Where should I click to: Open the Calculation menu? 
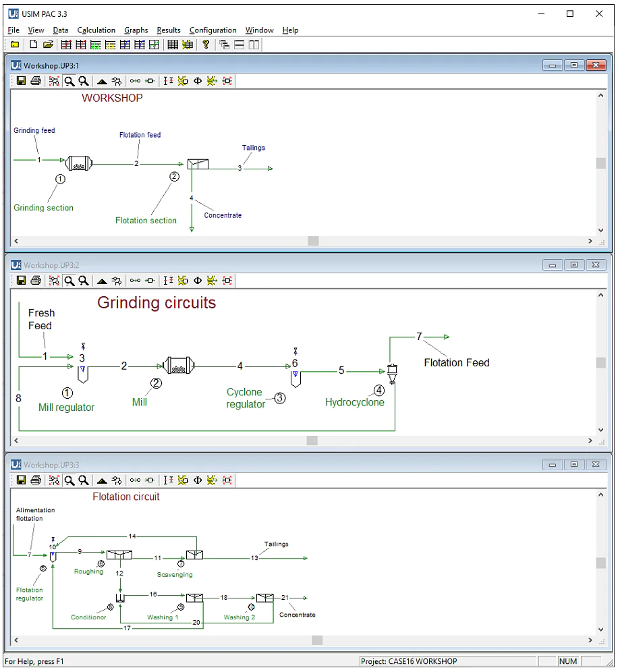[96, 30]
